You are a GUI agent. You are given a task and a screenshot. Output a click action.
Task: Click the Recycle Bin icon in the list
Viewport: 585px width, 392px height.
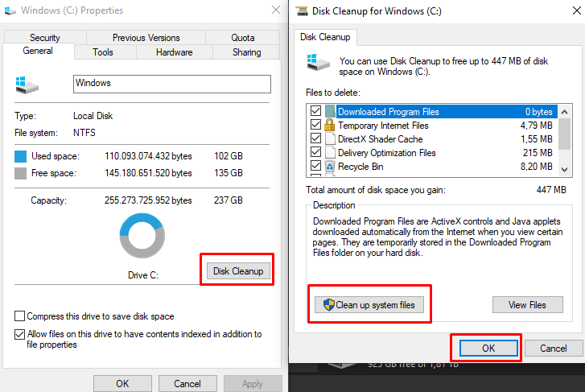330,166
